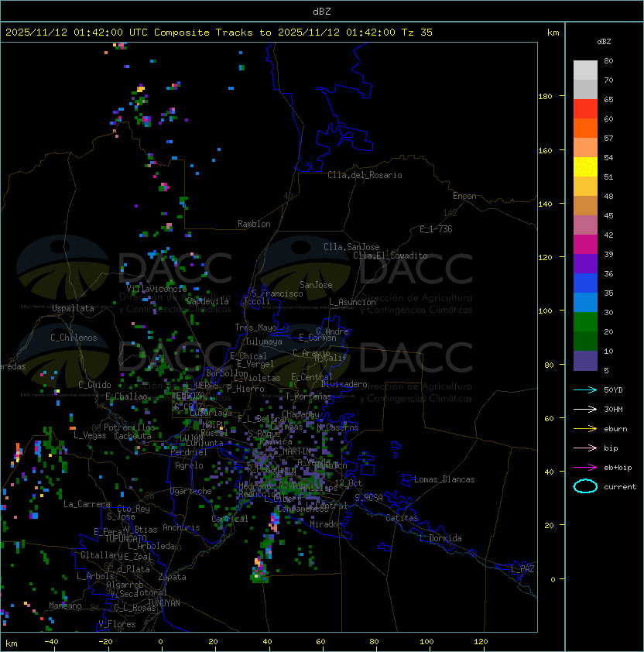This screenshot has width=644, height=652.
Task: Click the orange 57-60 dBZ swatch
Action: coord(585,129)
